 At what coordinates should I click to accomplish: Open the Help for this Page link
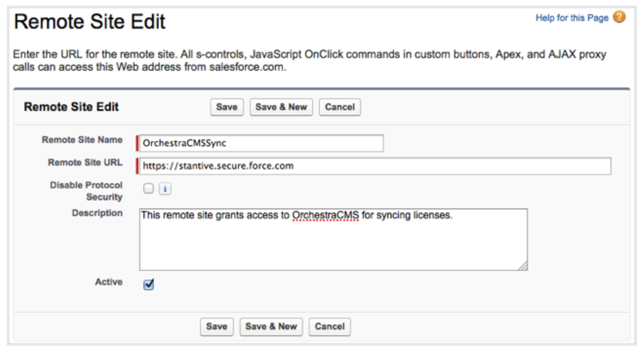click(572, 18)
